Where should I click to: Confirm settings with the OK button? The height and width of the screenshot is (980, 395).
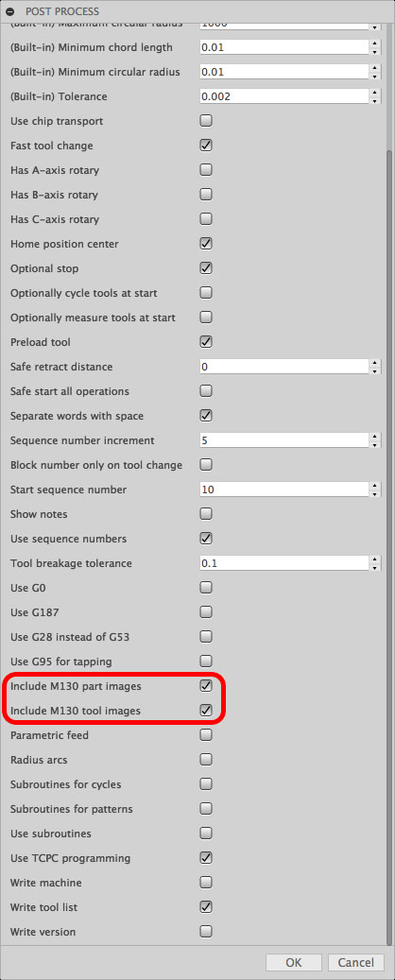293,962
